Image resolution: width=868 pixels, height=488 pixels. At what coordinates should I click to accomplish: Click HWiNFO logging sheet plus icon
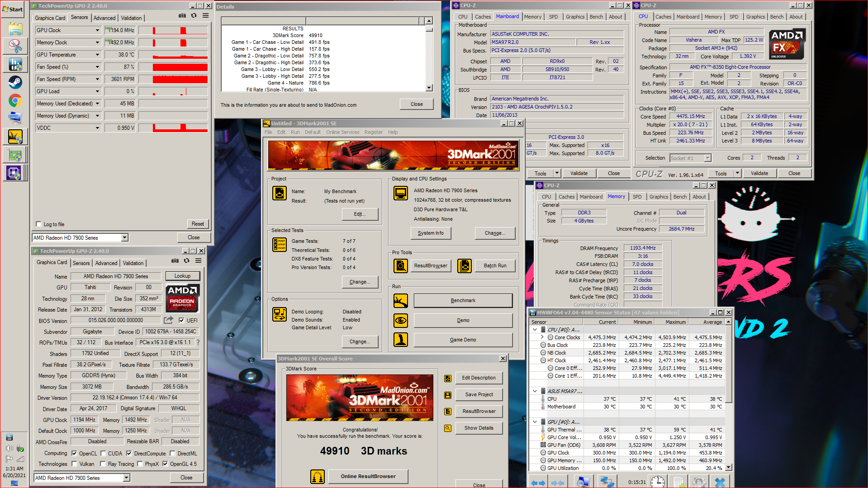(x=678, y=482)
